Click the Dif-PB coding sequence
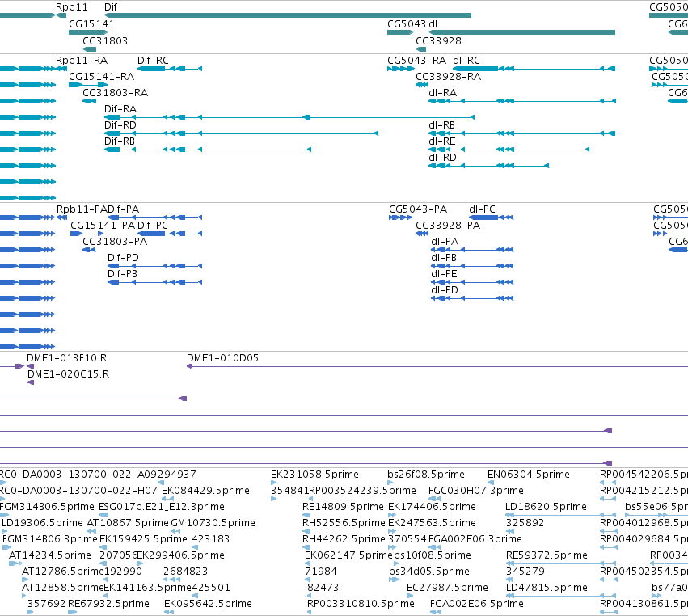688x616 pixels. [155, 282]
